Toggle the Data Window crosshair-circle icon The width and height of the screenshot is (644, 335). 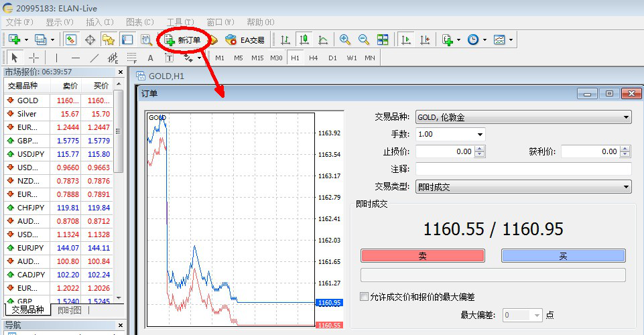tap(90, 40)
